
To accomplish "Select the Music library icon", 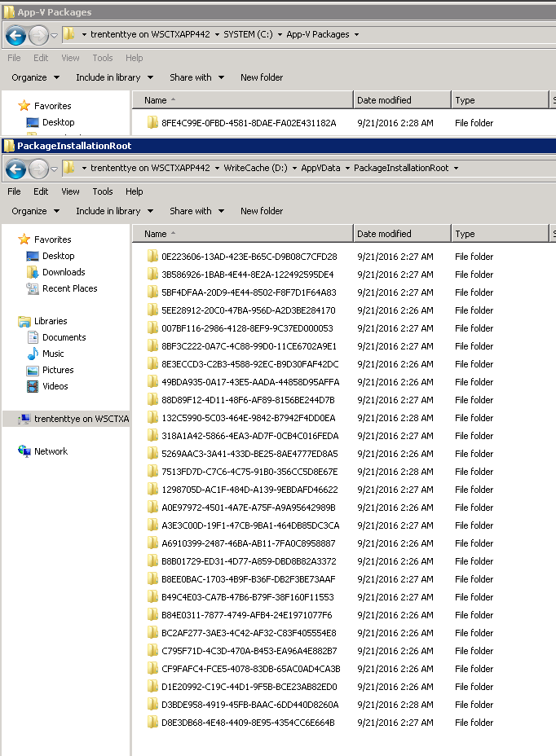I will pyautogui.click(x=33, y=354).
